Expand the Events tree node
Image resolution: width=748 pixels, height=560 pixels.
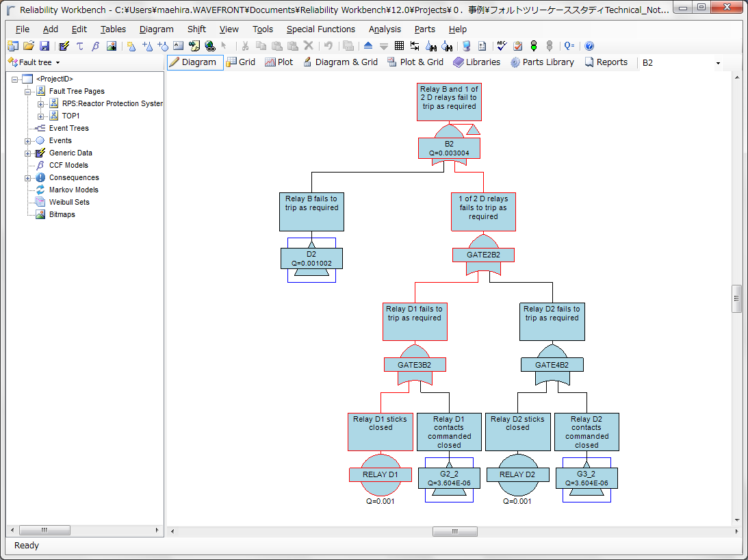pyautogui.click(x=27, y=141)
